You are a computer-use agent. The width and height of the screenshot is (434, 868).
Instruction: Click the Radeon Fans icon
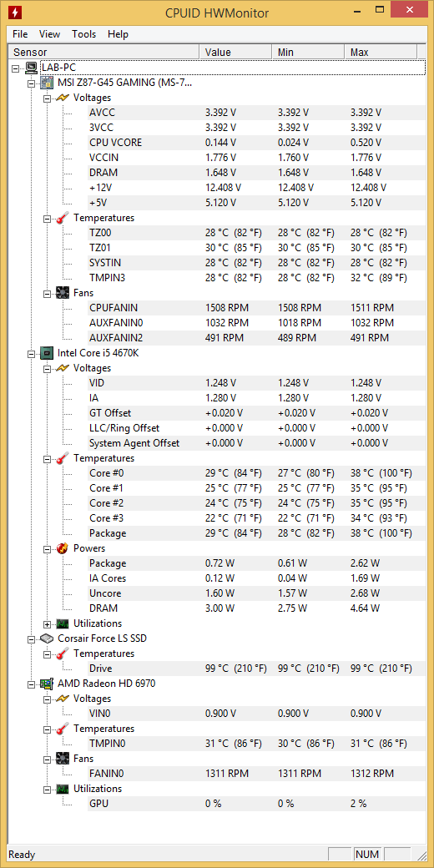pos(63,759)
